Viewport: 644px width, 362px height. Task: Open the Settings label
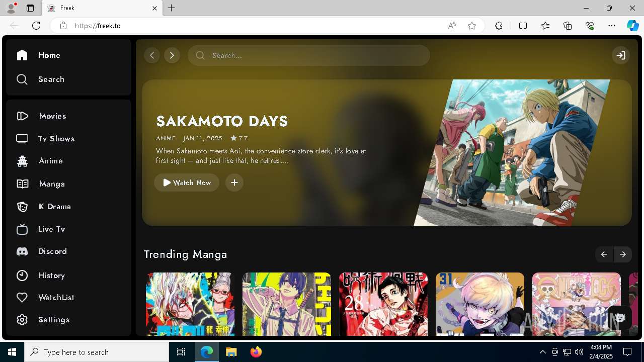54,320
